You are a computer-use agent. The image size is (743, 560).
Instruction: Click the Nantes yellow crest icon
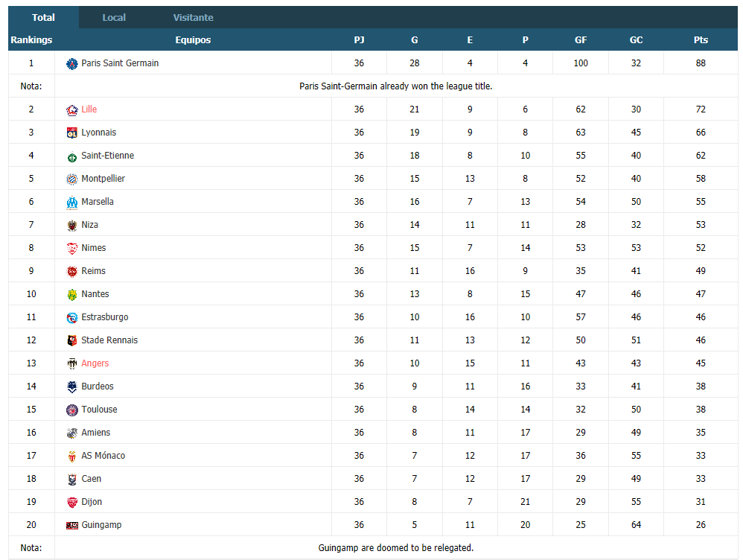coord(71,294)
